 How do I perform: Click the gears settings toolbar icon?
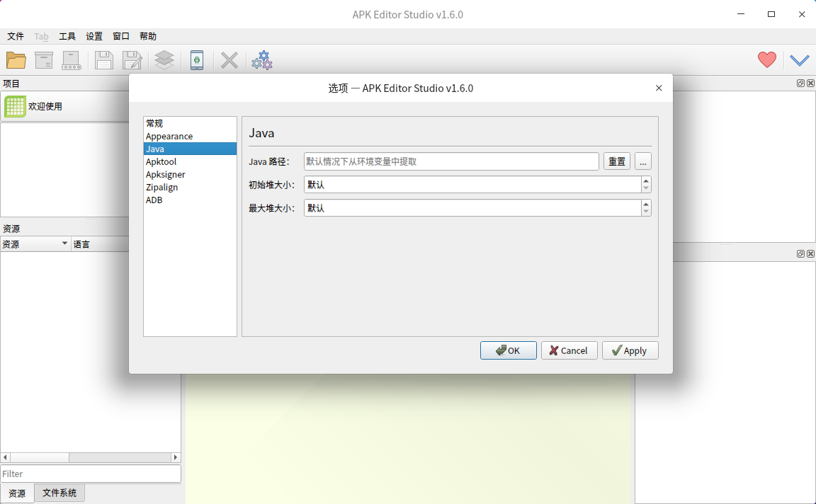click(262, 60)
